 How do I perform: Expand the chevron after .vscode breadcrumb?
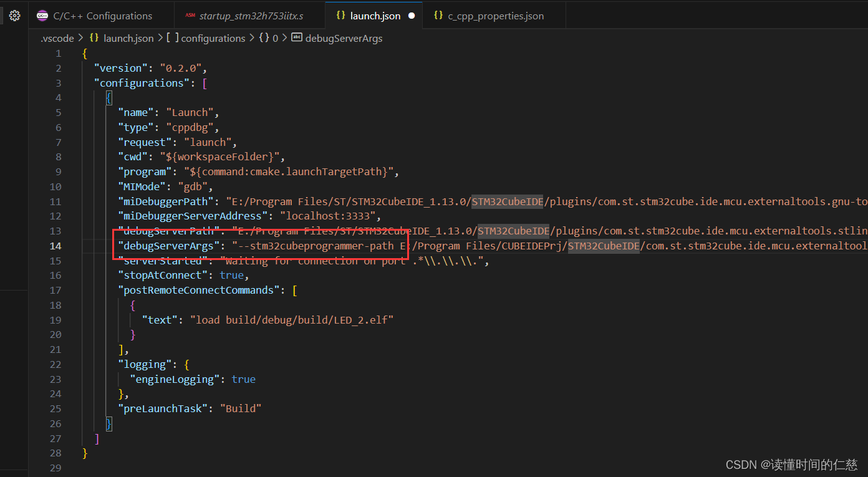click(80, 37)
